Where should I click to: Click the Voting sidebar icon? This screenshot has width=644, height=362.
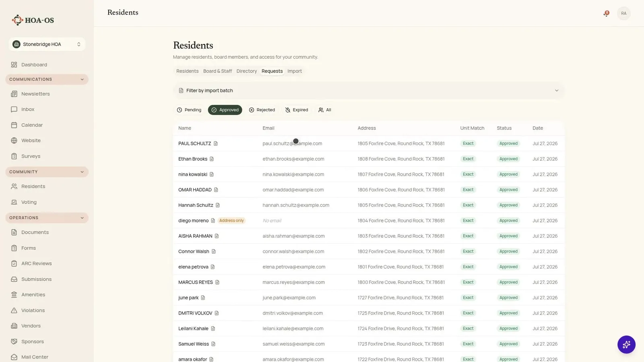point(14,202)
